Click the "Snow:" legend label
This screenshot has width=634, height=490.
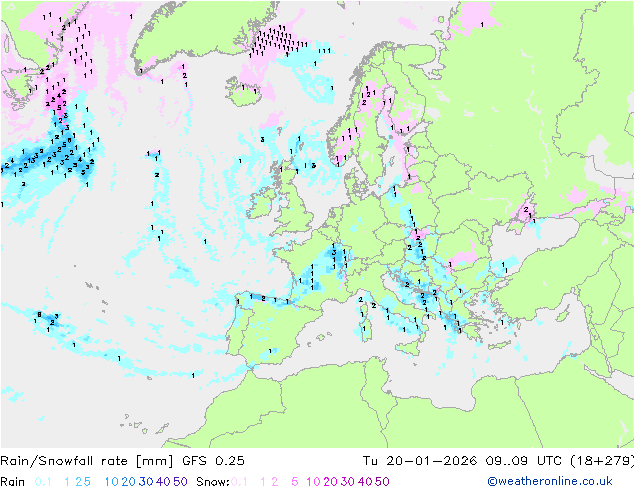click(213, 482)
